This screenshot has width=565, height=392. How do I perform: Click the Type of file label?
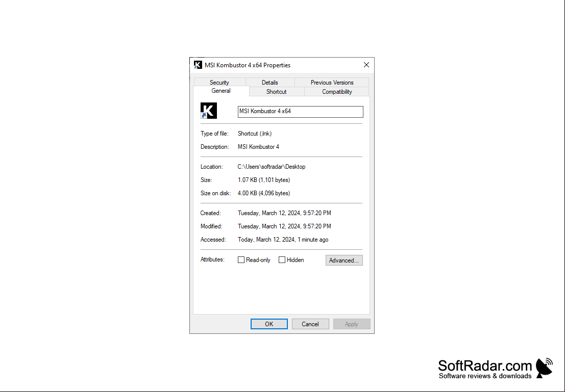(214, 134)
